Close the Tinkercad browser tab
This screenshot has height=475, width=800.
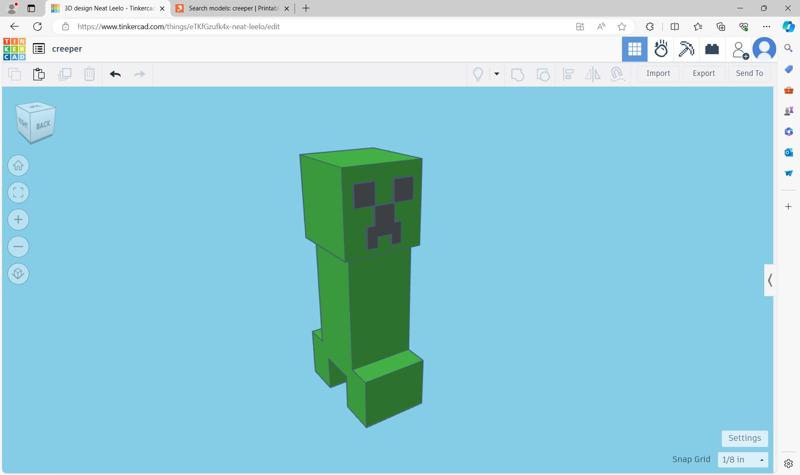(162, 9)
